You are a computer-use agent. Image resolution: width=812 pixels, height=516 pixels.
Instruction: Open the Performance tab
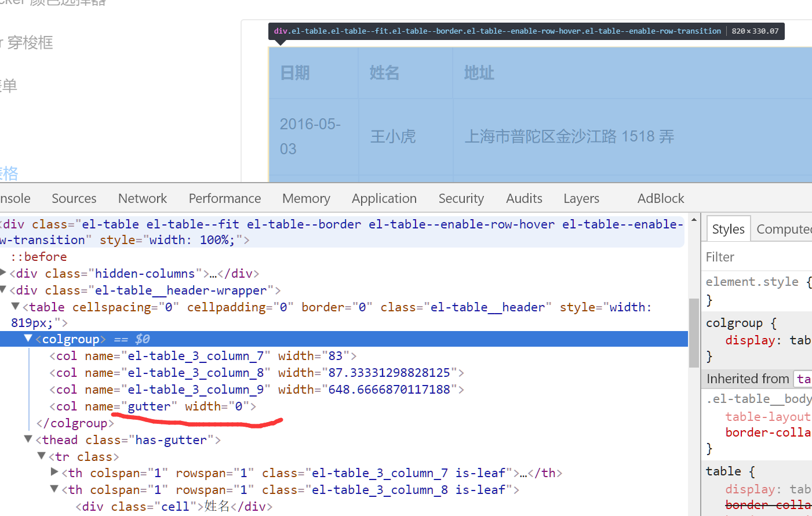coord(224,198)
